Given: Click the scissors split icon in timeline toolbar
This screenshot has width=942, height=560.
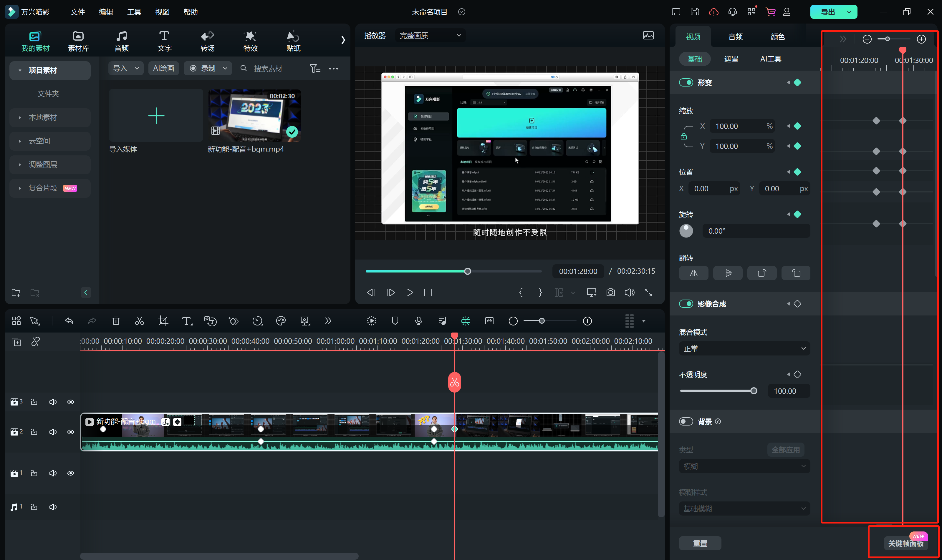Looking at the screenshot, I should pos(139,321).
